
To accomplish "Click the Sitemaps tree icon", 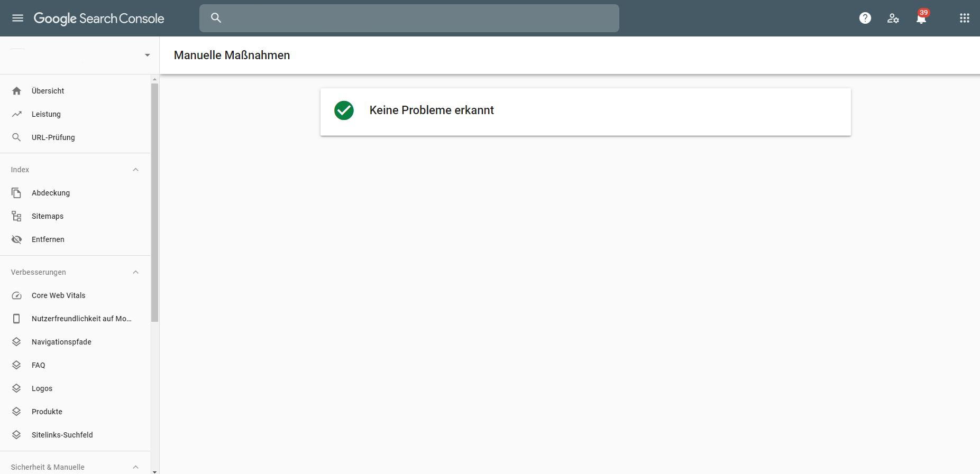I will pyautogui.click(x=16, y=216).
